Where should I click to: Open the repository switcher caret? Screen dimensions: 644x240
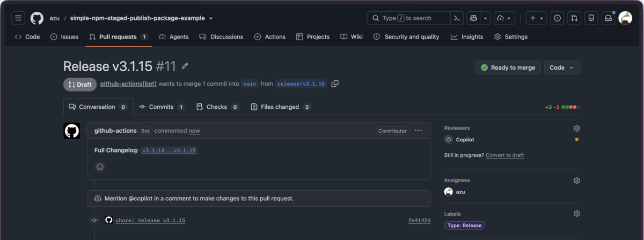pos(210,18)
